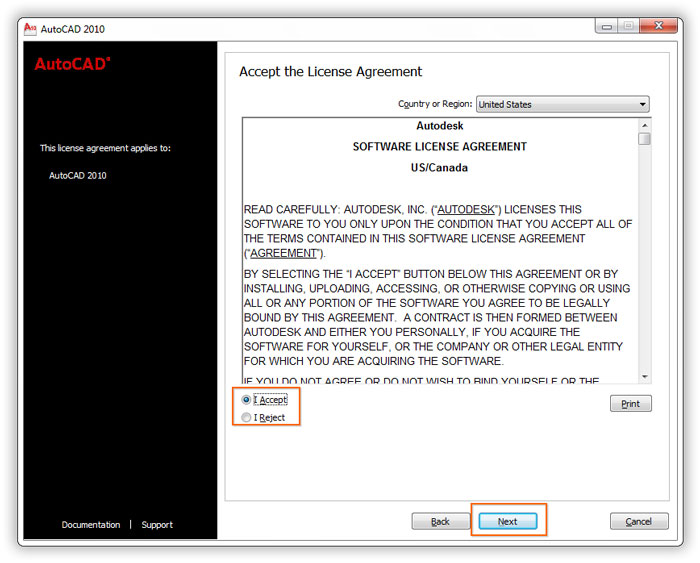
Task: Click the Cancel button
Action: (639, 521)
